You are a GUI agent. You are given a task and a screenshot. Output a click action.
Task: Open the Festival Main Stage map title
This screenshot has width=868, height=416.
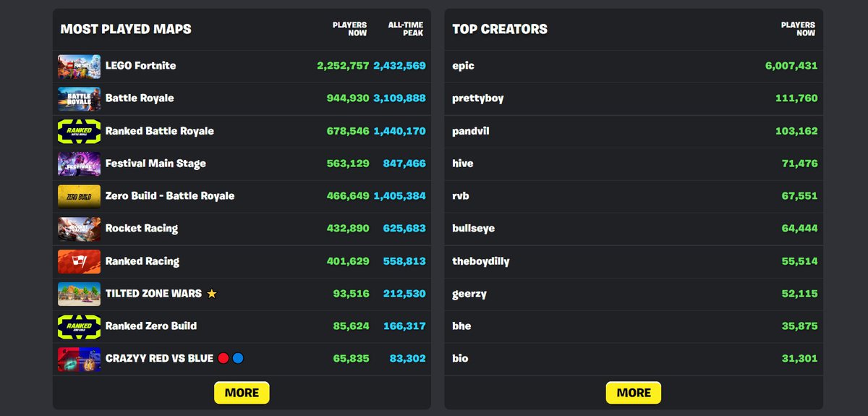click(156, 164)
